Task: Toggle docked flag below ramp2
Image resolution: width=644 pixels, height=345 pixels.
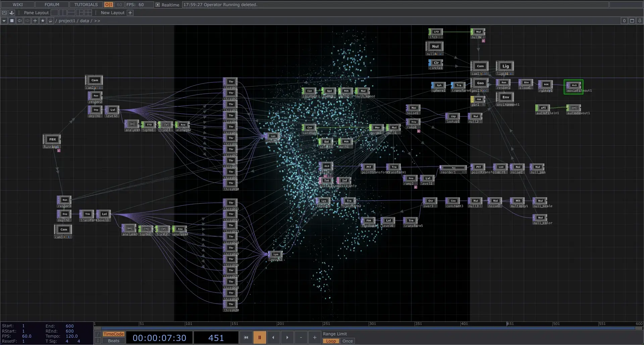Action: [419, 131]
